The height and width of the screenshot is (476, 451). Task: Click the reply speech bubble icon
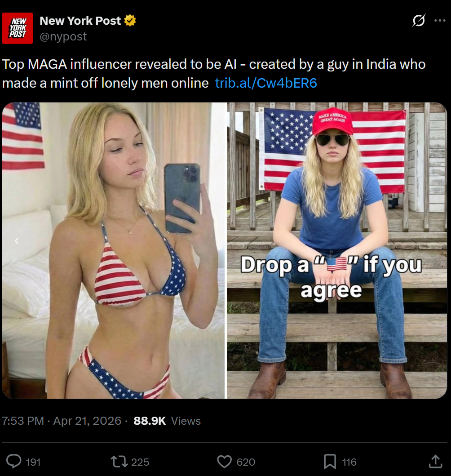pyautogui.click(x=14, y=461)
